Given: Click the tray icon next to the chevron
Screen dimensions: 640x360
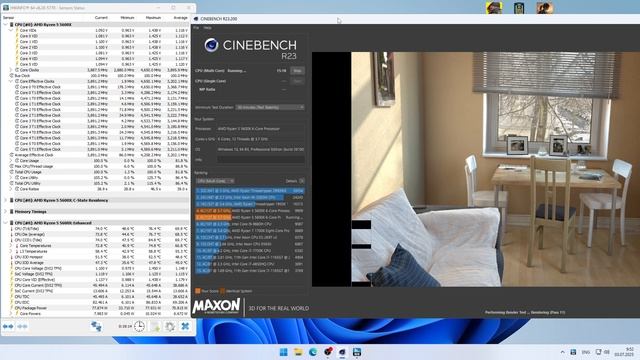Looking at the screenshot, I should coord(573,352).
